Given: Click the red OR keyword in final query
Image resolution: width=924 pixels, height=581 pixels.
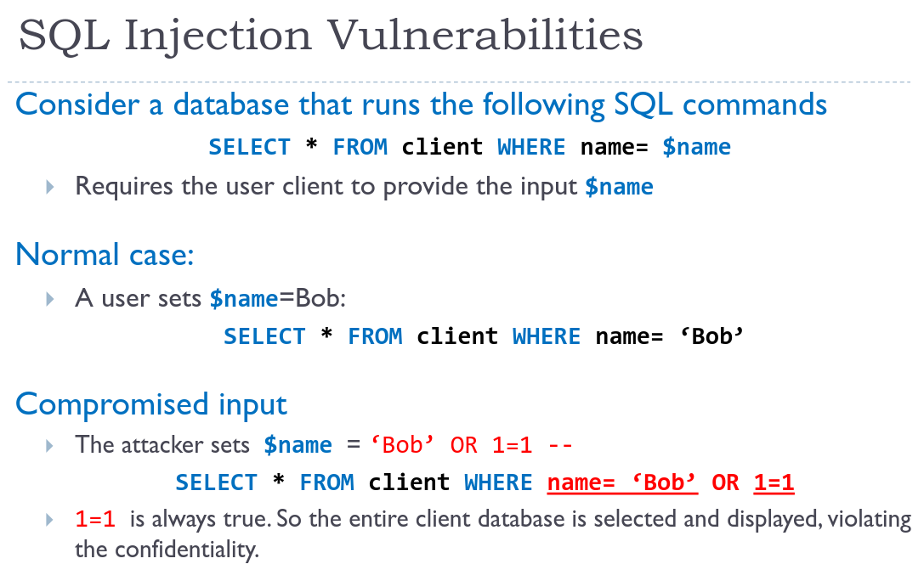Looking at the screenshot, I should pyautogui.click(x=725, y=482).
